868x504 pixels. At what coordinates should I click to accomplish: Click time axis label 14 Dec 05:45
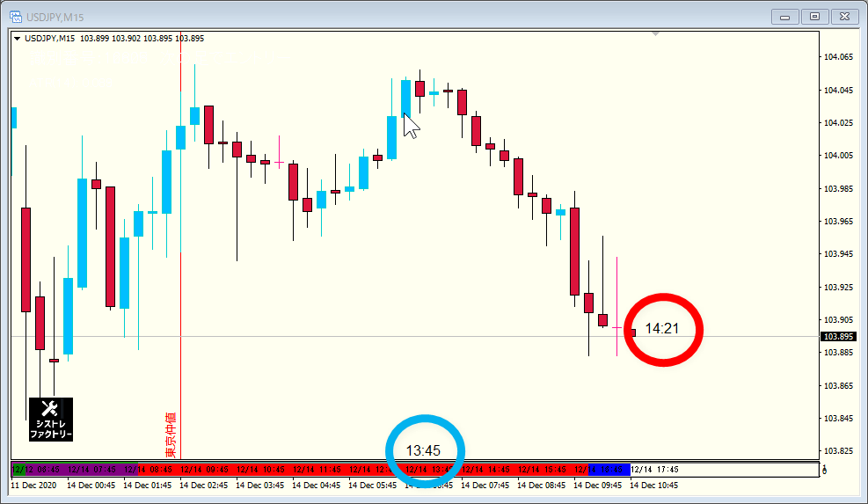373,486
